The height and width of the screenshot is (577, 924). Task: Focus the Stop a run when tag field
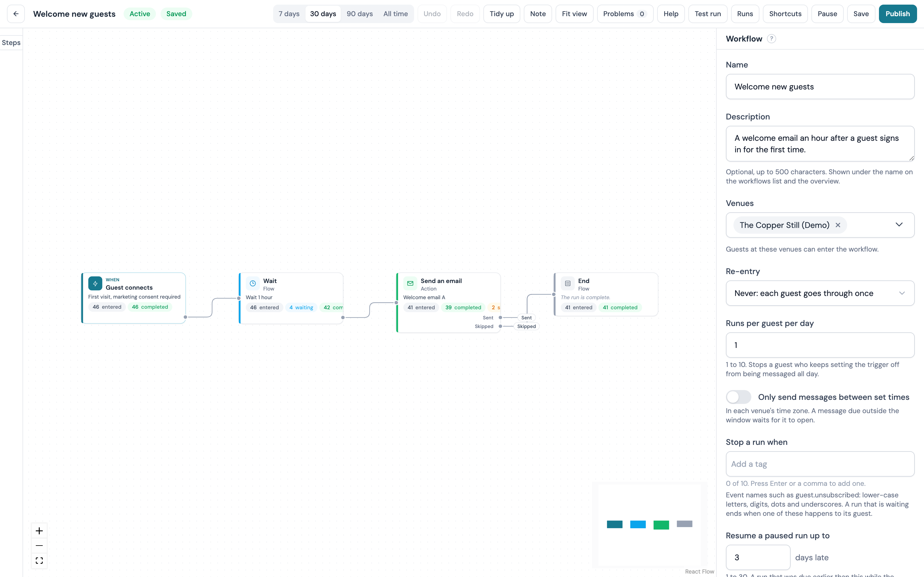click(820, 464)
